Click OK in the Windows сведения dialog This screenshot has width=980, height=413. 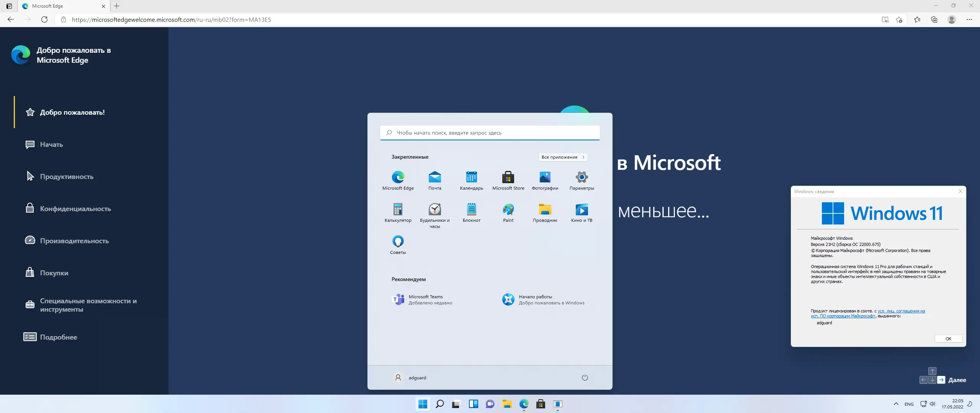pyautogui.click(x=948, y=338)
